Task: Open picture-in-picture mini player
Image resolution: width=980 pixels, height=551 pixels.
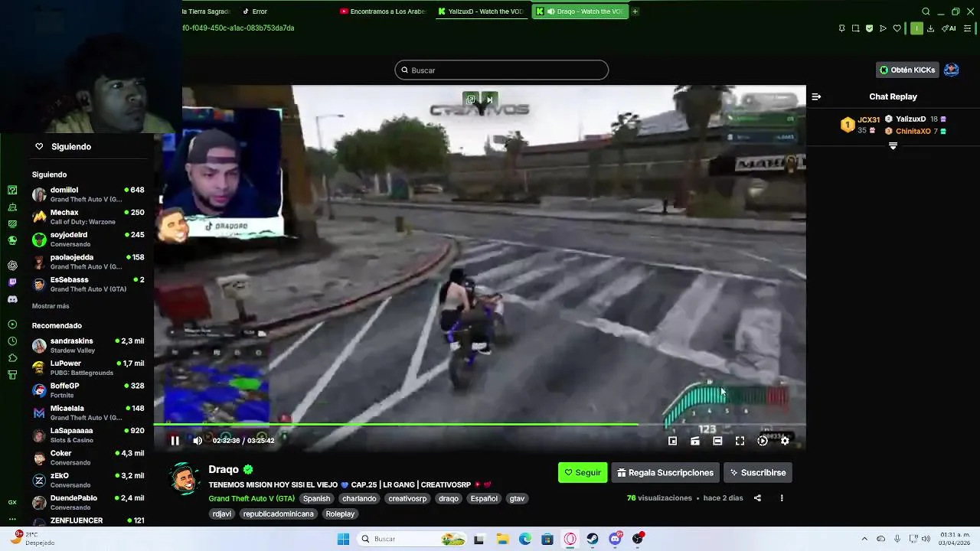Action: click(672, 441)
